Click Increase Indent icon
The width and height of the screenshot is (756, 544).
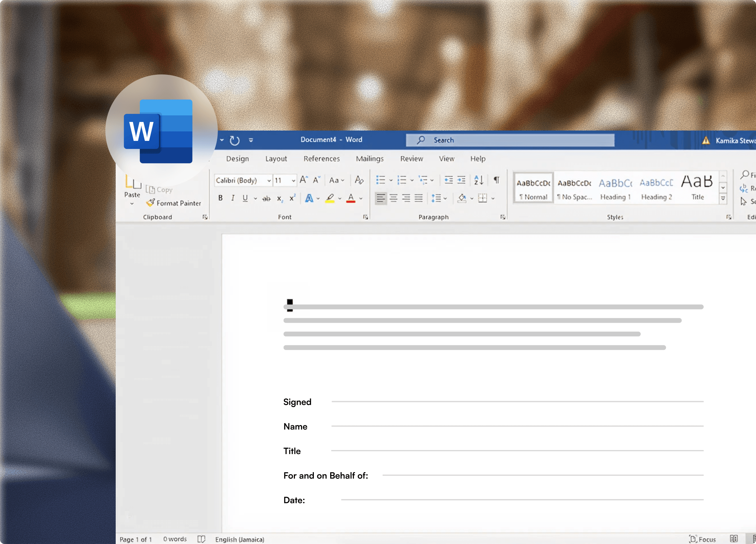[x=461, y=180]
